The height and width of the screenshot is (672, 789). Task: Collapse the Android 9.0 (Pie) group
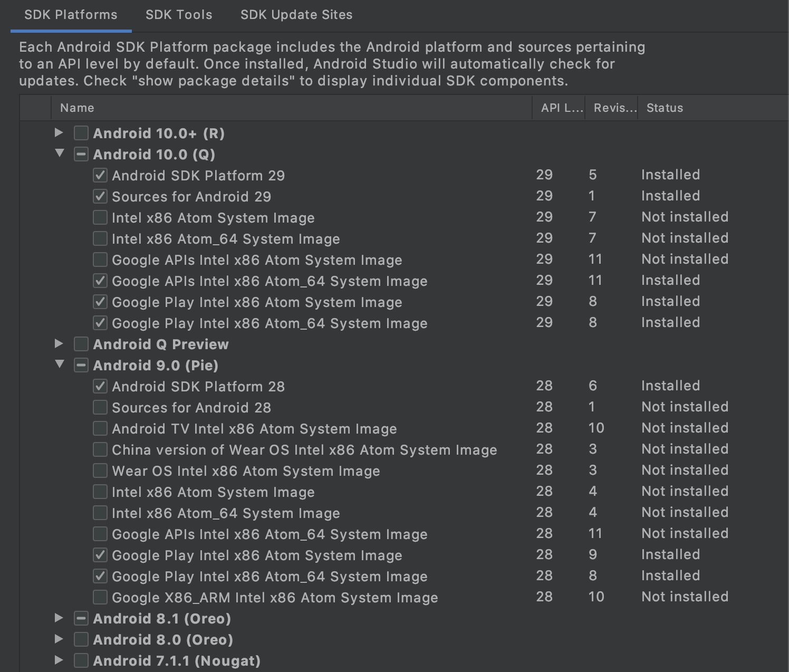[x=59, y=364]
